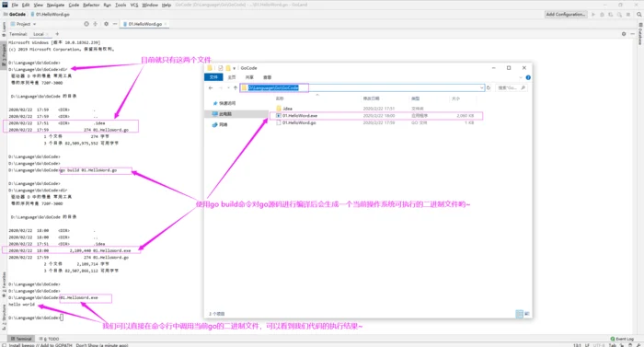Open the Event Log link
The height and width of the screenshot is (347, 644).
pos(622,339)
